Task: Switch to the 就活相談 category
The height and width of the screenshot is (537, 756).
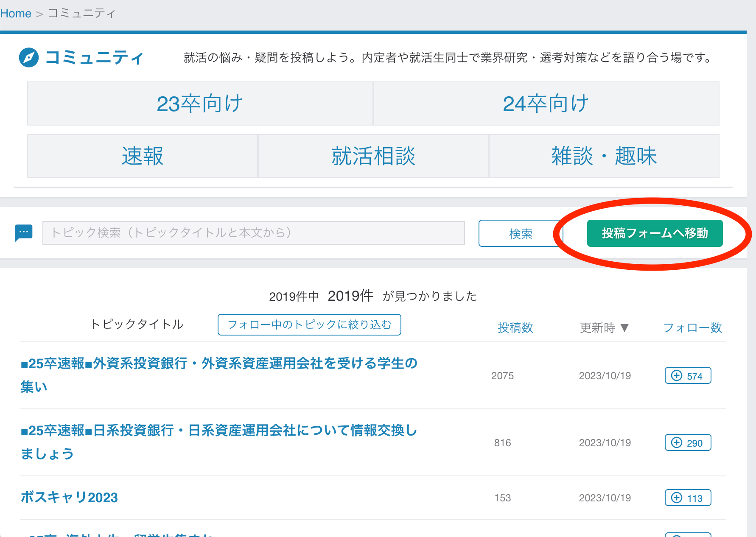Action: pyautogui.click(x=373, y=156)
